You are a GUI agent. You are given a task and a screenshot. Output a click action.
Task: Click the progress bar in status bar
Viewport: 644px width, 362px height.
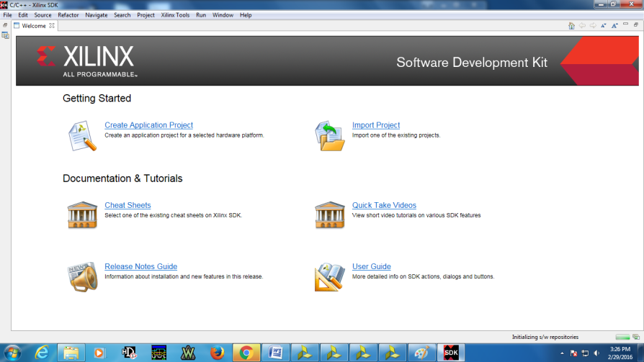[x=622, y=337]
